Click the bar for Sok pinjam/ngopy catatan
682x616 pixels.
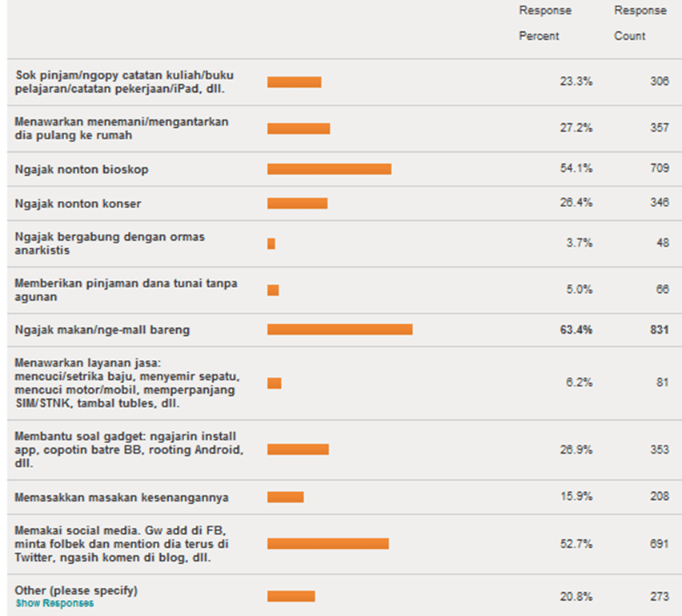(x=294, y=82)
